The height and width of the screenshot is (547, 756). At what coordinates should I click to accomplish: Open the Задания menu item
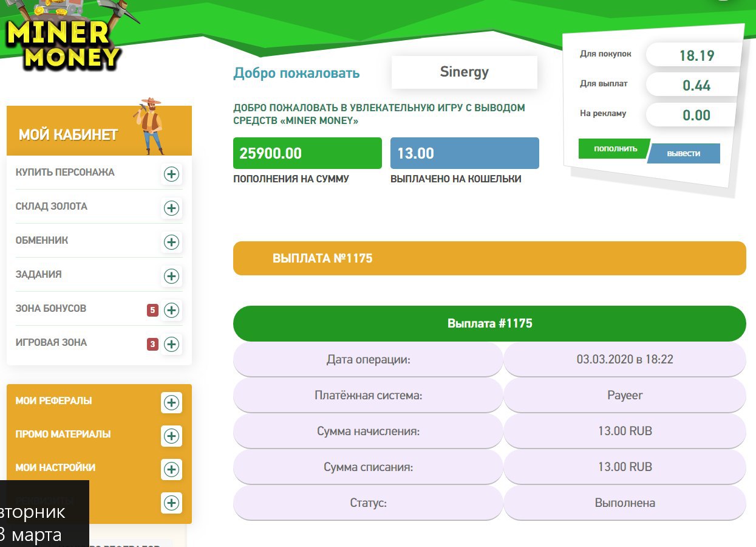[x=39, y=274]
